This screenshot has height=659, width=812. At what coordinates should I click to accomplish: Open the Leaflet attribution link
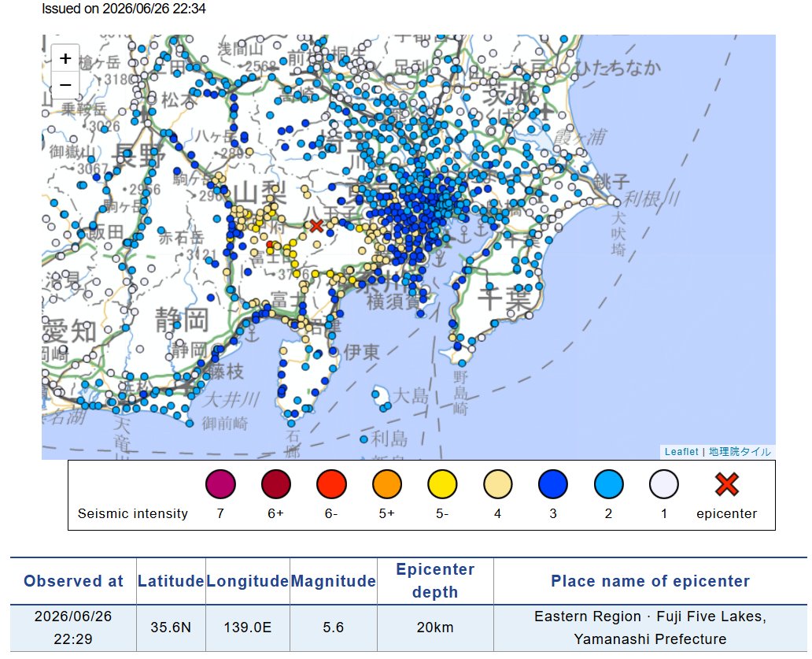(681, 452)
